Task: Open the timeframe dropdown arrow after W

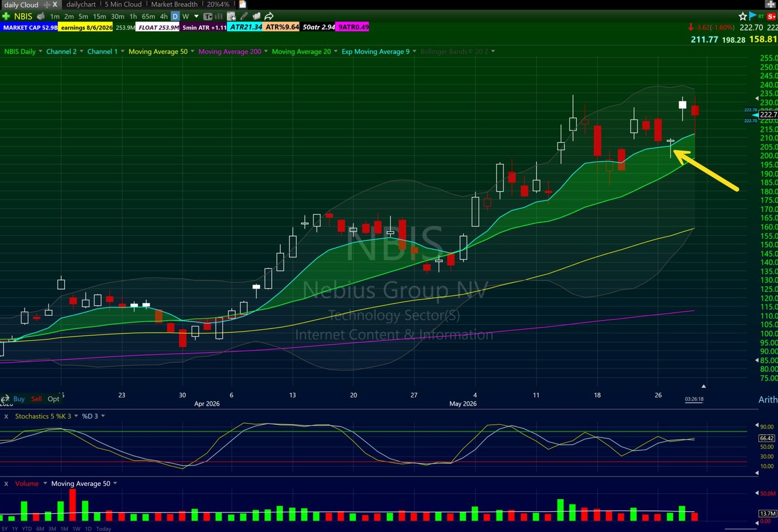Action: point(196,17)
